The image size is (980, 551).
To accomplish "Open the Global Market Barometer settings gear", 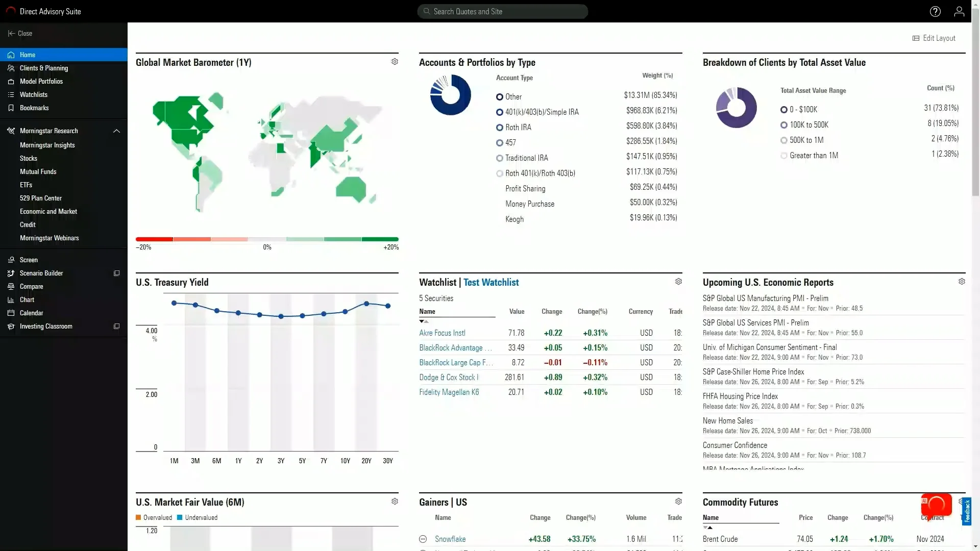I will tap(394, 62).
